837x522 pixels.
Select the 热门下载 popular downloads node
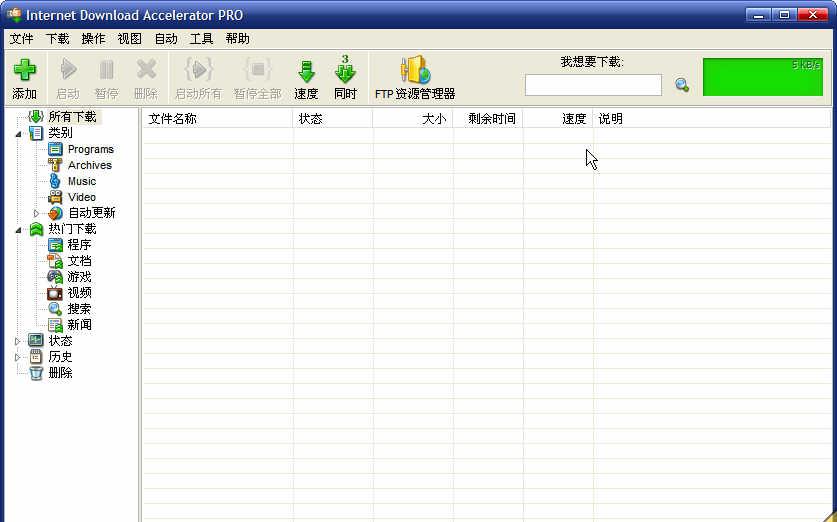tap(72, 229)
